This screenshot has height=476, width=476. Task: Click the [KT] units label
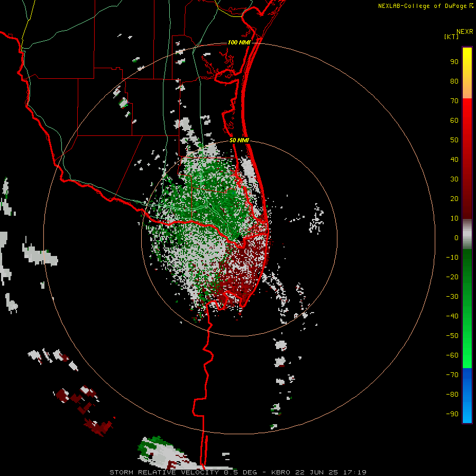point(452,36)
